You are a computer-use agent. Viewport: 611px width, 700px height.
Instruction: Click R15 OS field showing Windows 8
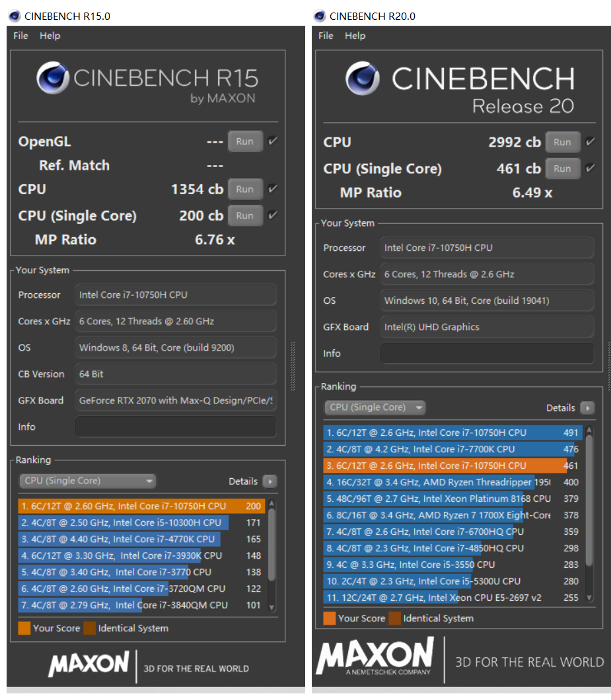(176, 347)
